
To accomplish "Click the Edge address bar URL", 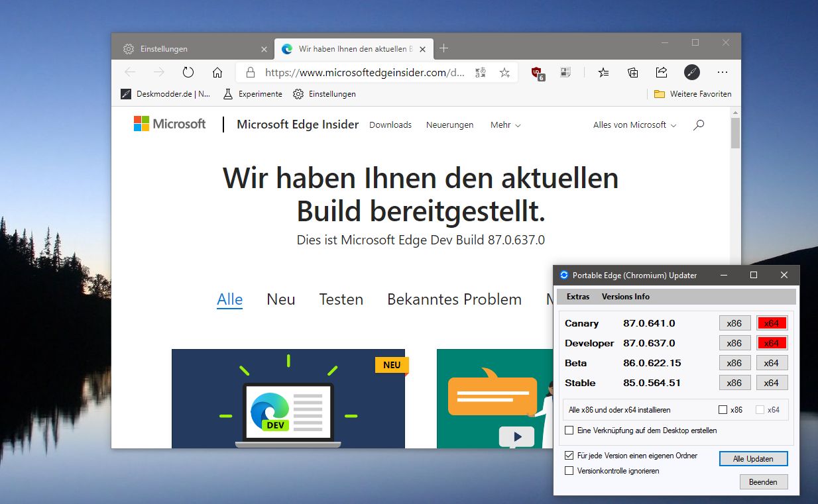I will [365, 72].
